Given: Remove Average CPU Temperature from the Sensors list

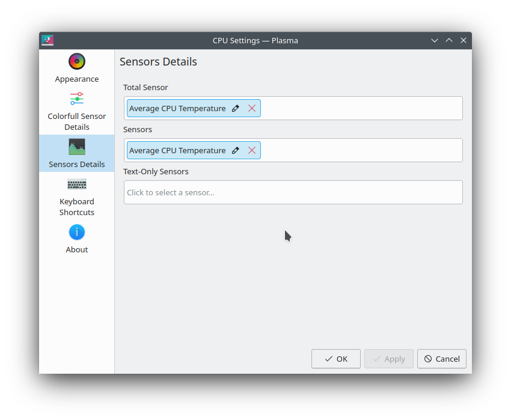Looking at the screenshot, I should 252,151.
